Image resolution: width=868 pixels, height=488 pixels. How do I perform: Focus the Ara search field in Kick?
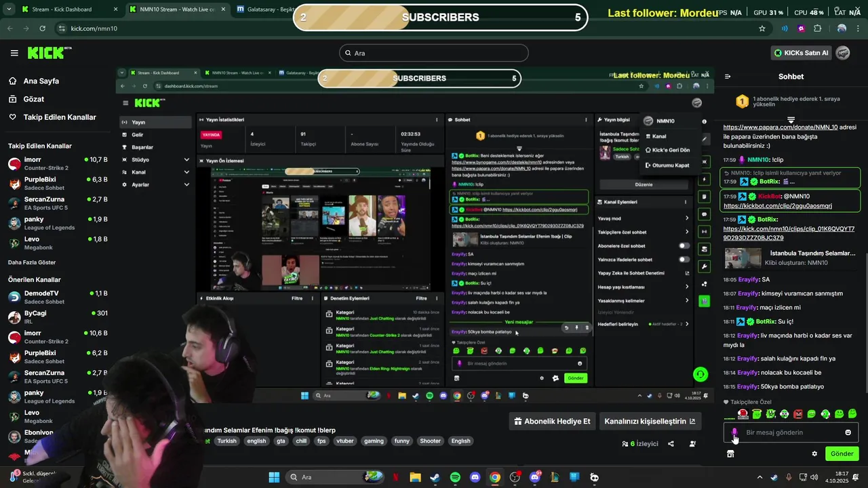434,53
